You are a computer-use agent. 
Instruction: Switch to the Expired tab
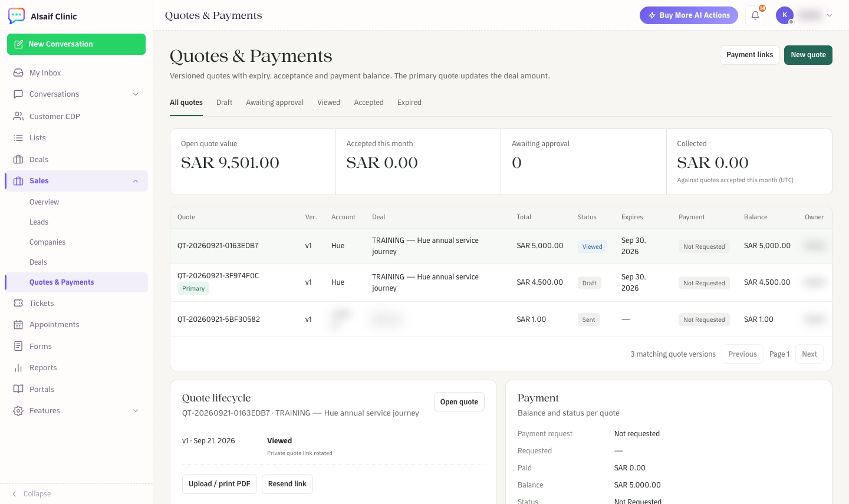point(409,103)
